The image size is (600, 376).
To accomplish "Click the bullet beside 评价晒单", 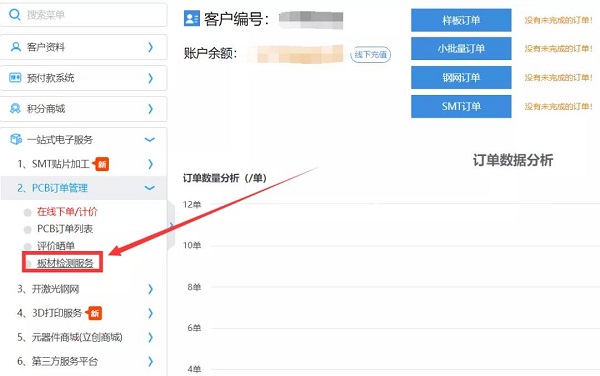I will point(28,246).
